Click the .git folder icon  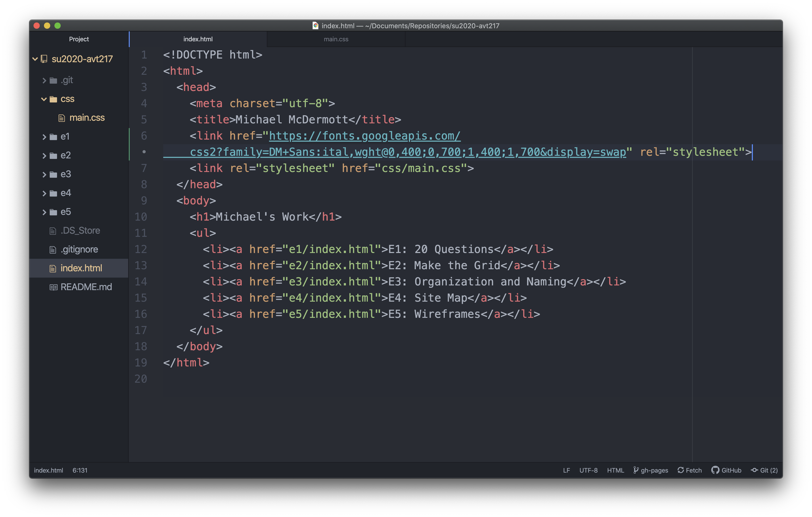point(53,80)
